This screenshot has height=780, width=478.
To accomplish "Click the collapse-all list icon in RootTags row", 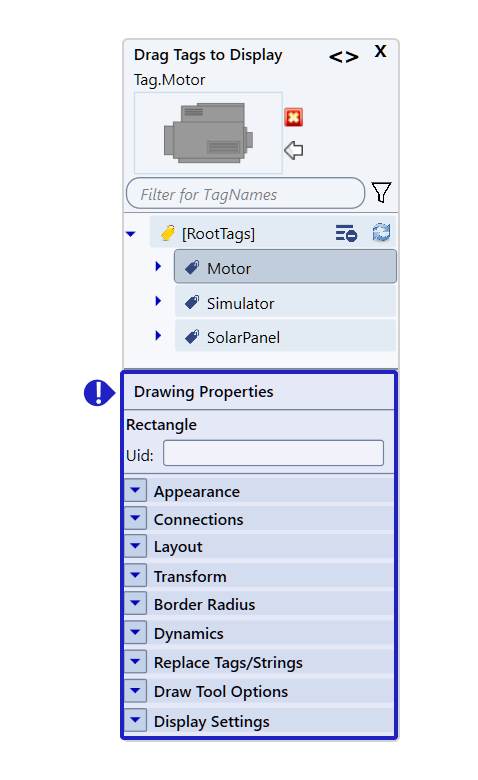I will point(346,233).
